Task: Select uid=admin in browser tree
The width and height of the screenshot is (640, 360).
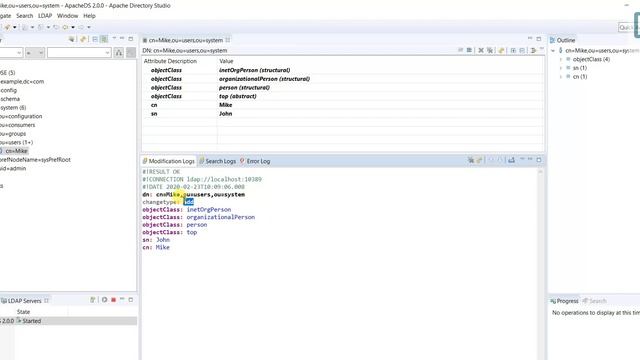Action: click(x=13, y=168)
